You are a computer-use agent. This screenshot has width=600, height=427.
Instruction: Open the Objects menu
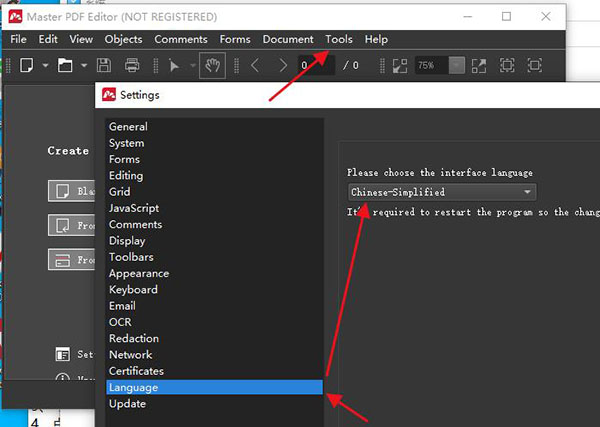(x=123, y=39)
